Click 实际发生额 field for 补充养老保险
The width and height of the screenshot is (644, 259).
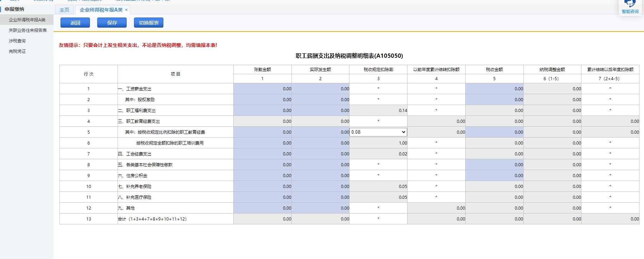point(320,187)
